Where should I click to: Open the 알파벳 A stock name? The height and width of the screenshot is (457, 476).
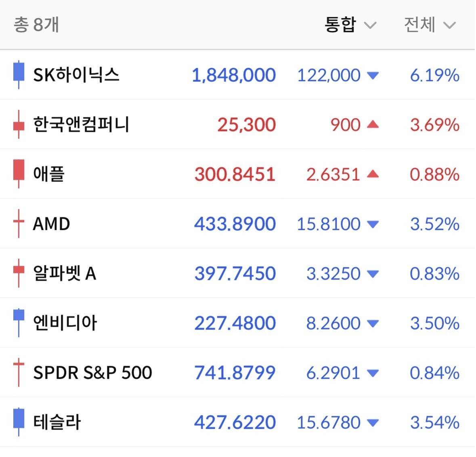pos(65,273)
